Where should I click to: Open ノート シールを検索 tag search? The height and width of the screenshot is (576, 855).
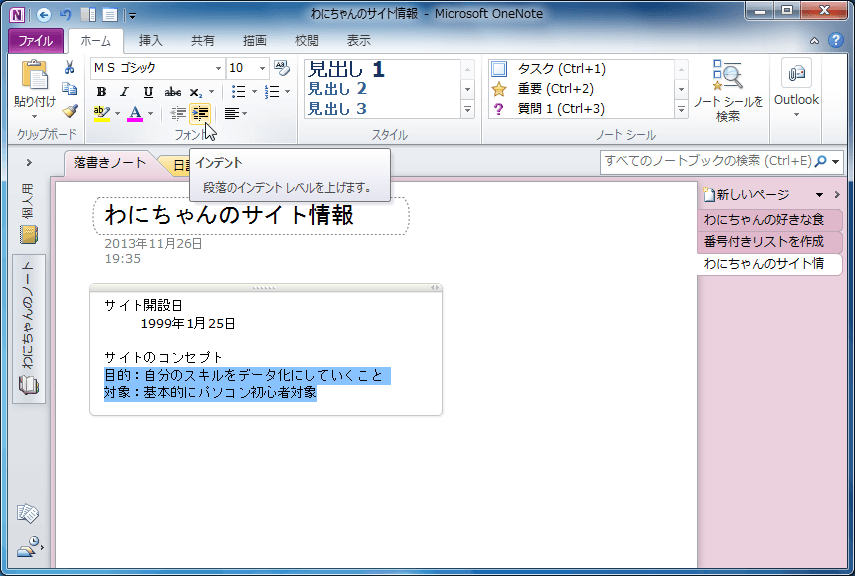coord(728,91)
